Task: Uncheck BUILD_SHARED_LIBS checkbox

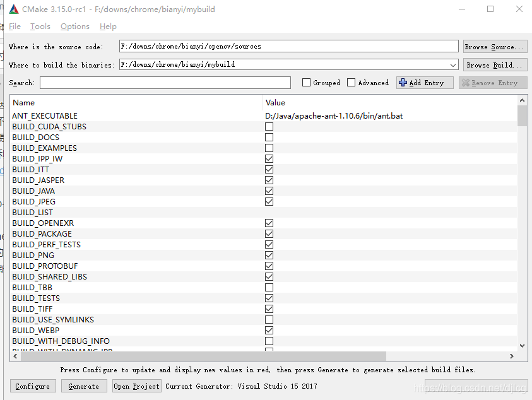Action: 269,277
